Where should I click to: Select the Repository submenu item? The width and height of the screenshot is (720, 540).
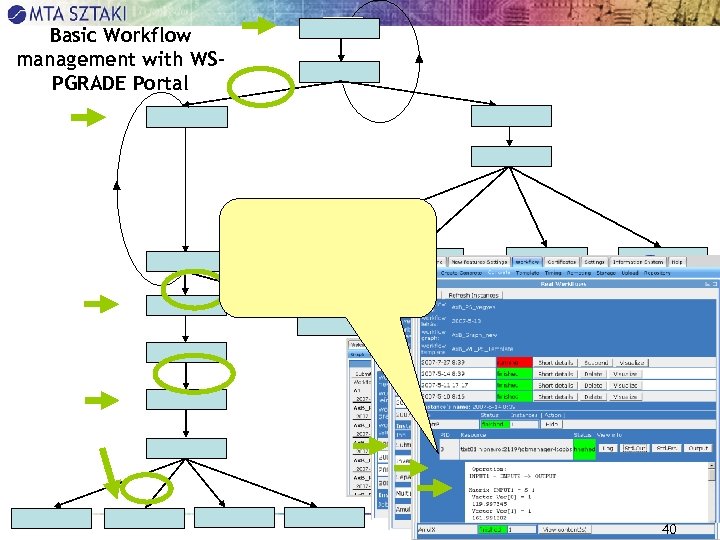(x=657, y=273)
